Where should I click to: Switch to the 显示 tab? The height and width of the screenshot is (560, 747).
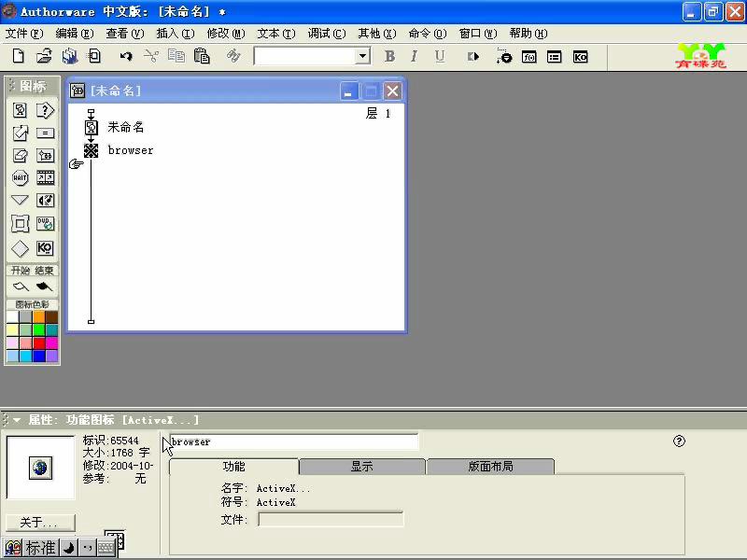point(362,466)
